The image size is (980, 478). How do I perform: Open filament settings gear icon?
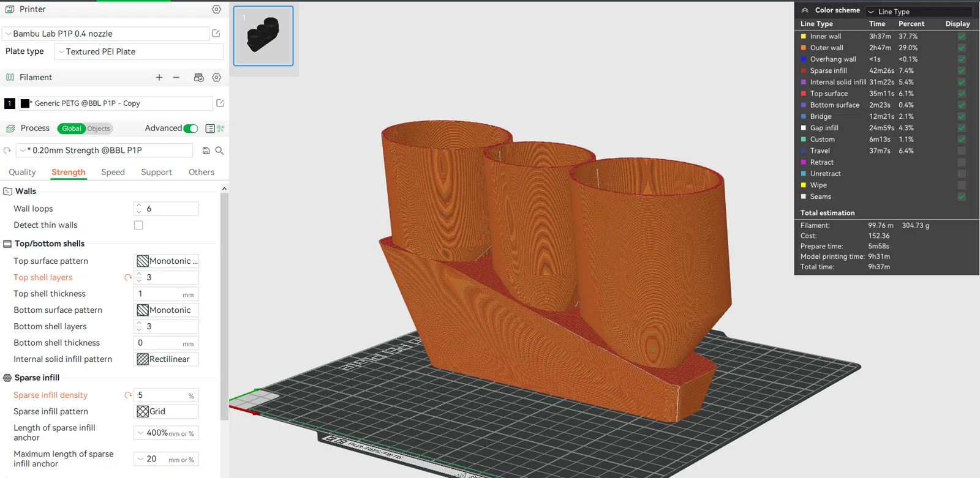[x=216, y=78]
